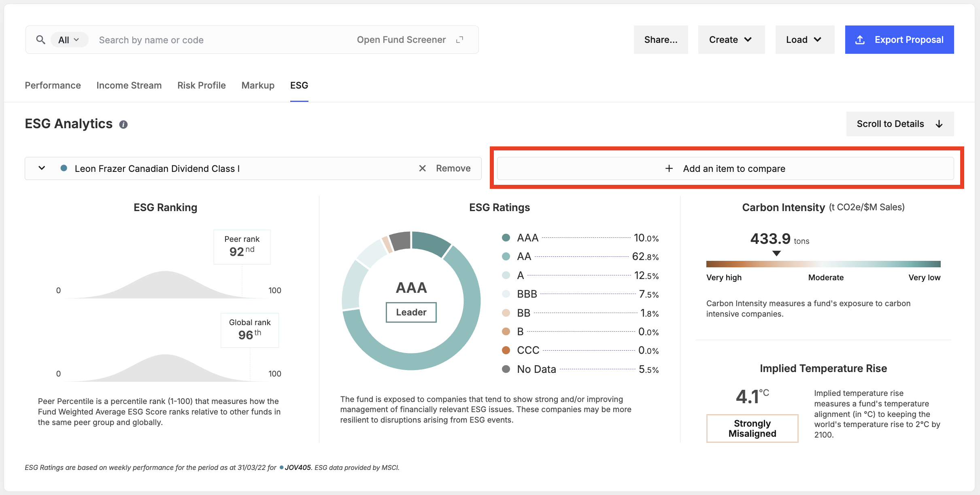Open the Load dropdown menu
The image size is (980, 495).
click(805, 40)
